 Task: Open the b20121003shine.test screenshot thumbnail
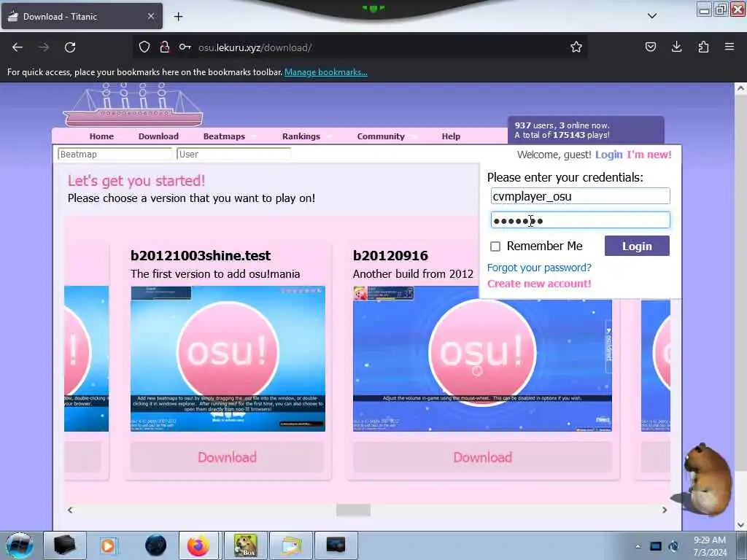click(x=228, y=359)
